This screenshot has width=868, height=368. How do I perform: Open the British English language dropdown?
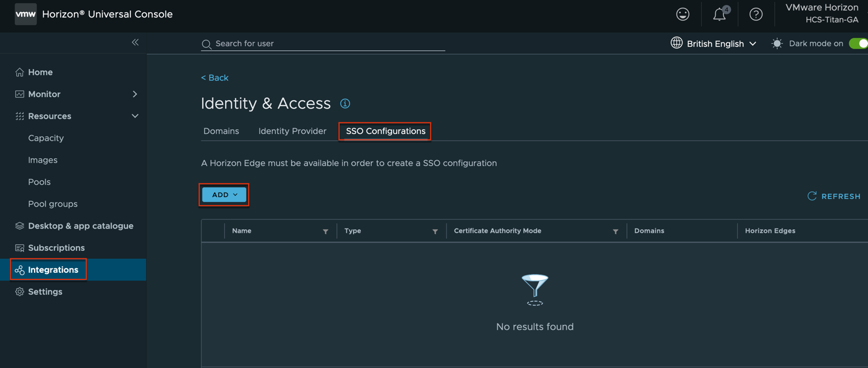pos(722,44)
